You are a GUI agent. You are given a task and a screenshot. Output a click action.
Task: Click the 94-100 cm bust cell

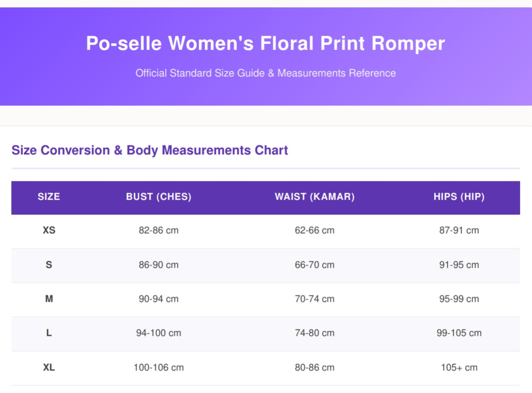158,333
